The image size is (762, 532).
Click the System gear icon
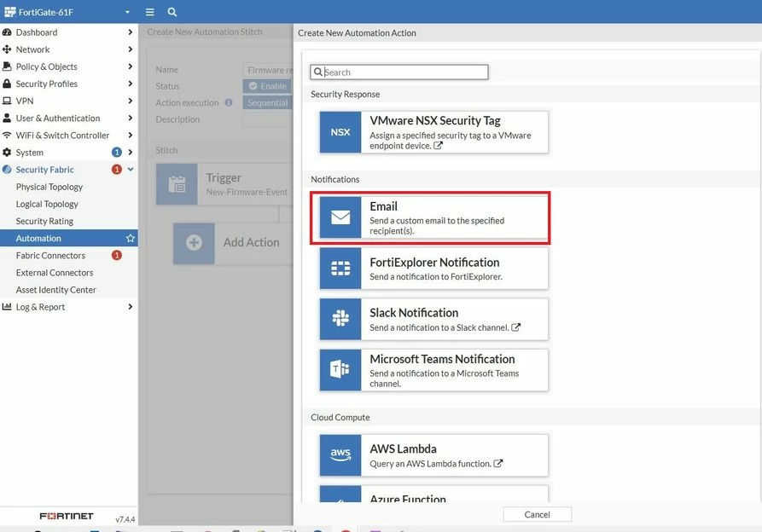7,153
